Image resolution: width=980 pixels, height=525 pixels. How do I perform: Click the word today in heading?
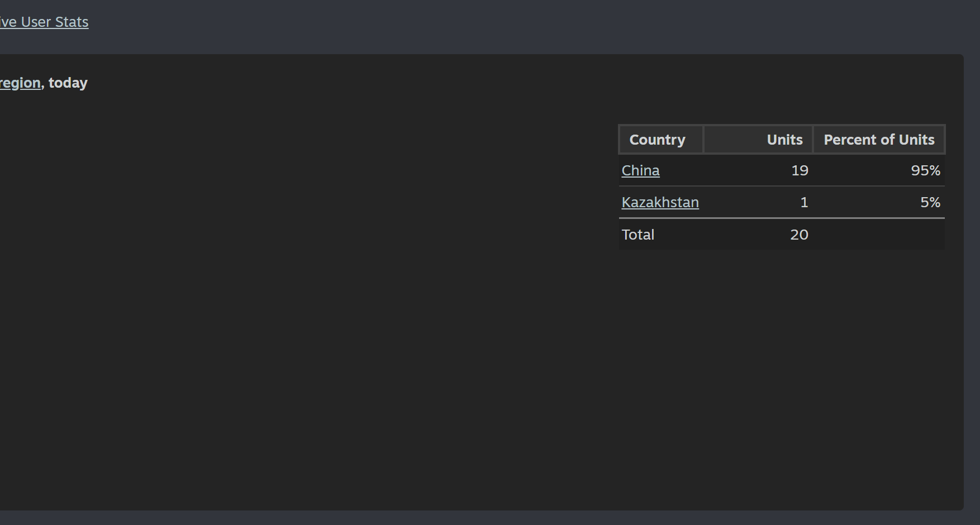tap(68, 83)
